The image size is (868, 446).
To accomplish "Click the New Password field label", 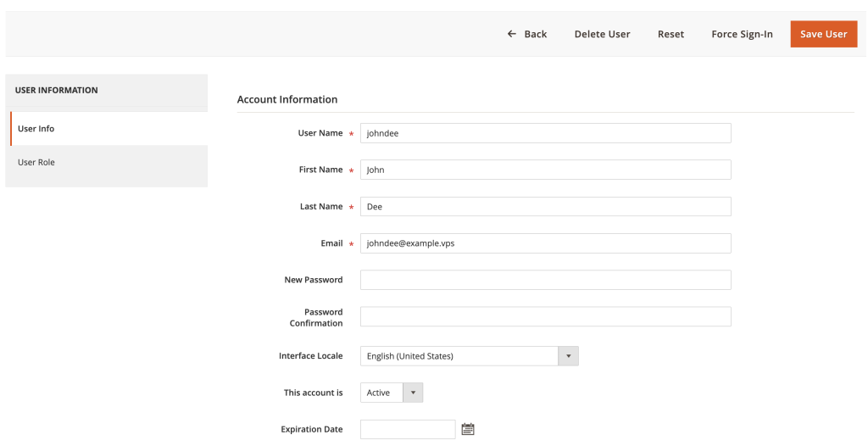I will pos(313,280).
